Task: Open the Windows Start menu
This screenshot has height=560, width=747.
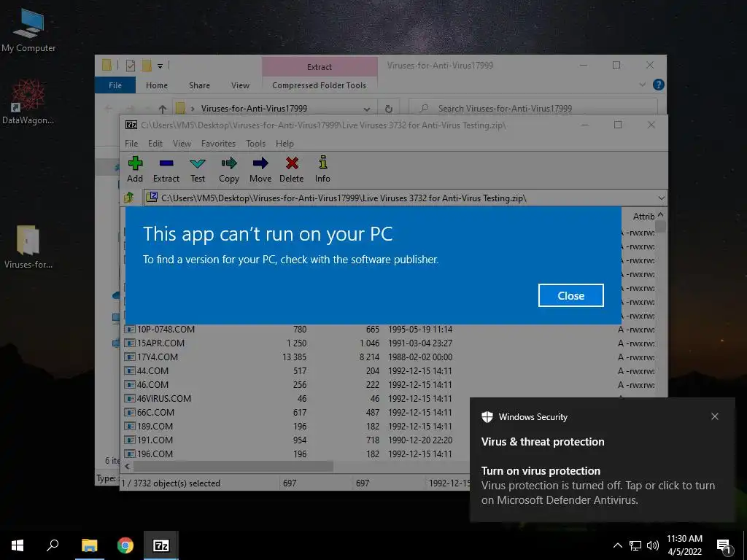Action: (18, 545)
